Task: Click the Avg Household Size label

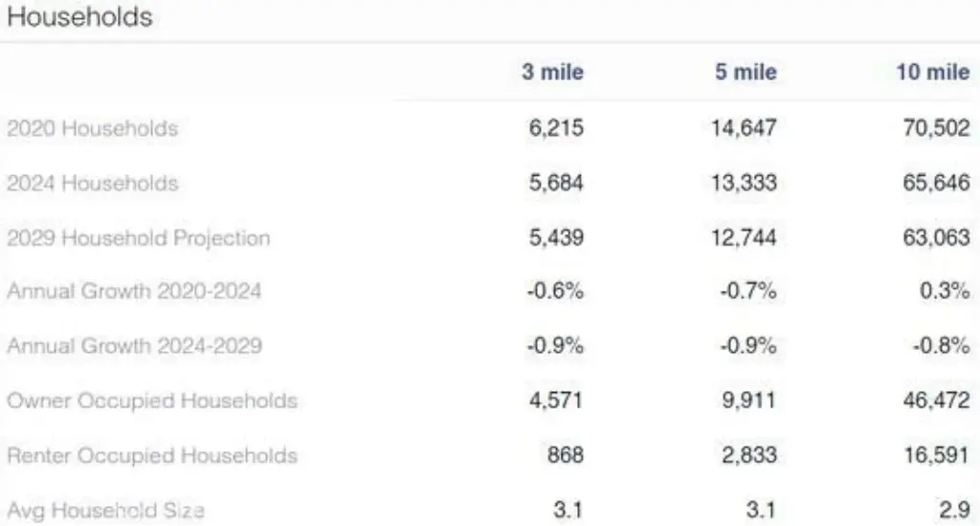Action: (x=105, y=510)
